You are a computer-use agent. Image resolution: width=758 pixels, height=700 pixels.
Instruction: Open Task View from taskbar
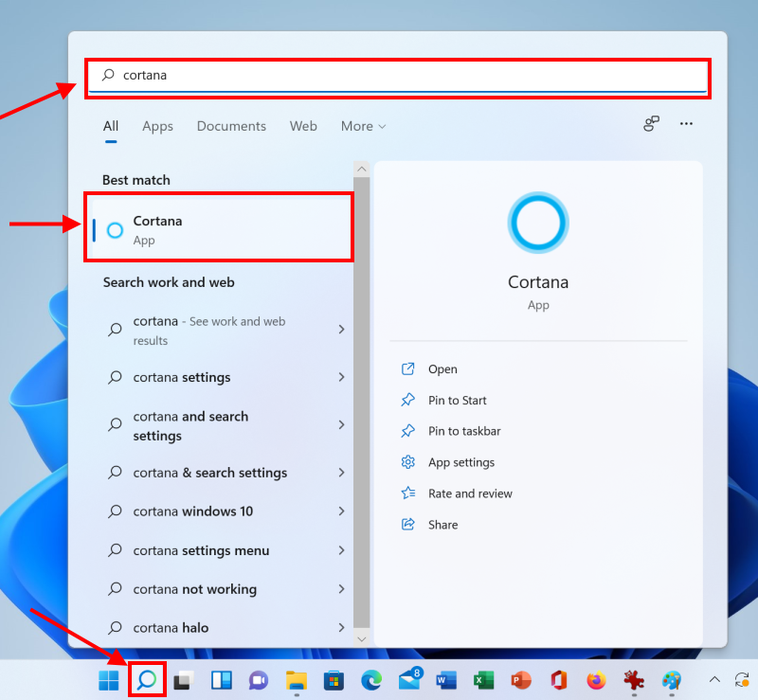coord(184,680)
